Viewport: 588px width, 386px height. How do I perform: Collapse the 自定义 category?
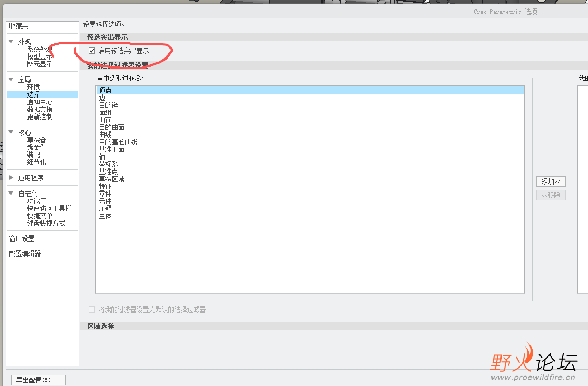click(x=12, y=193)
